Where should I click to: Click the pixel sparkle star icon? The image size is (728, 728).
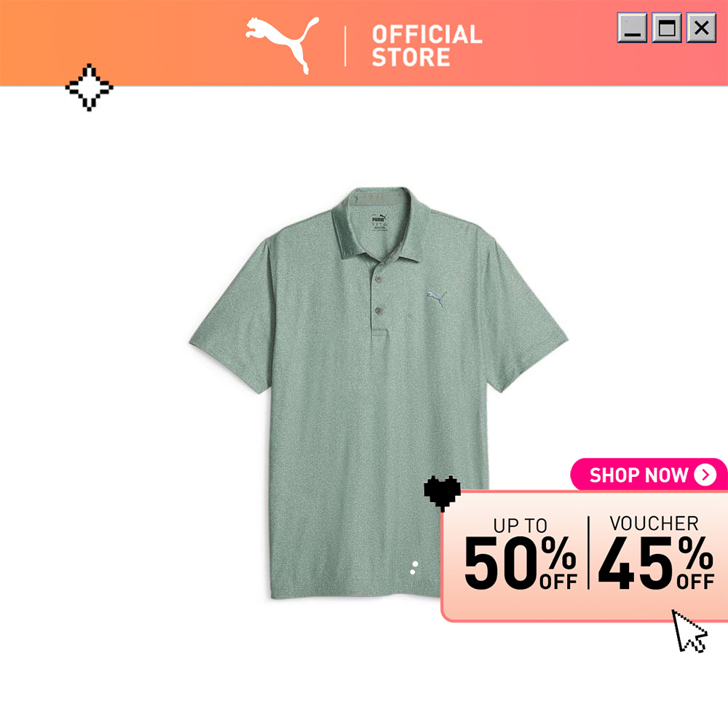coord(89,87)
